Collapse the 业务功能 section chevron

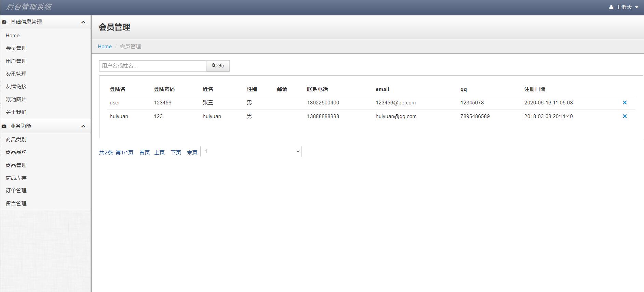point(83,126)
